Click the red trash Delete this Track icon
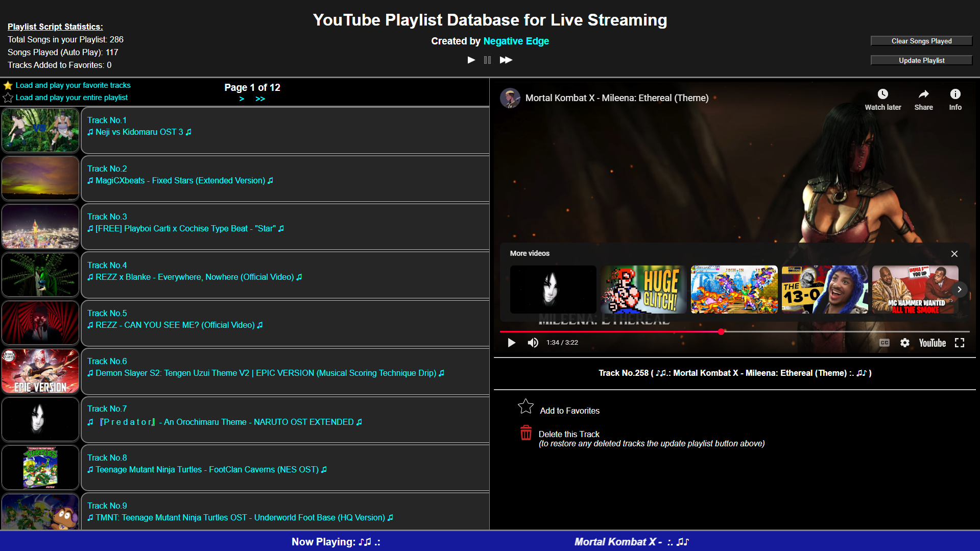980x551 pixels. (525, 433)
